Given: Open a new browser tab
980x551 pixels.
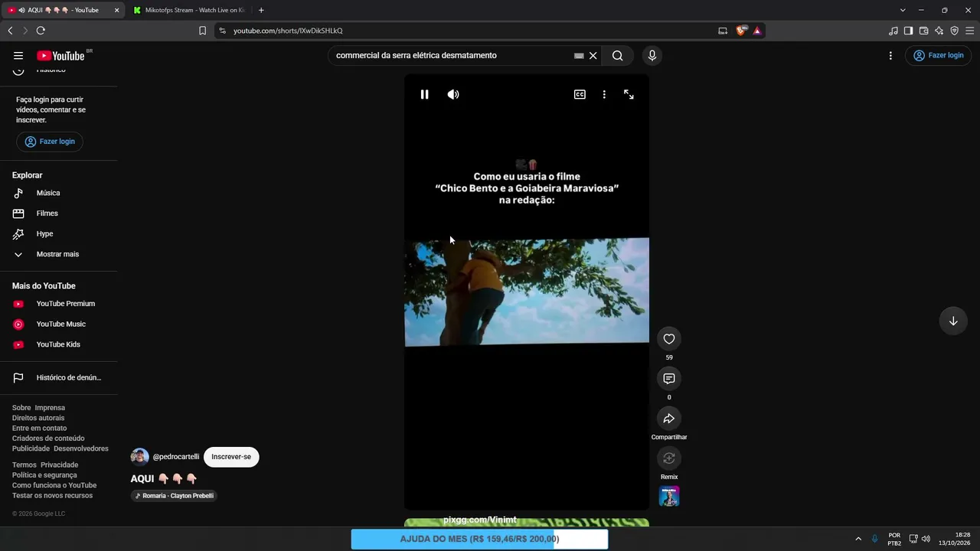Looking at the screenshot, I should (261, 10).
